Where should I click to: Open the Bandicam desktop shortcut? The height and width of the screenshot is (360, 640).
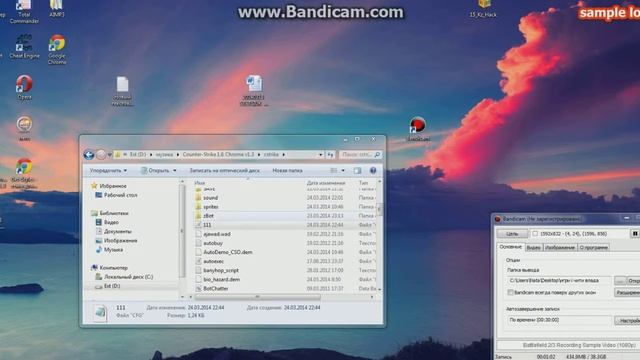click(x=418, y=129)
